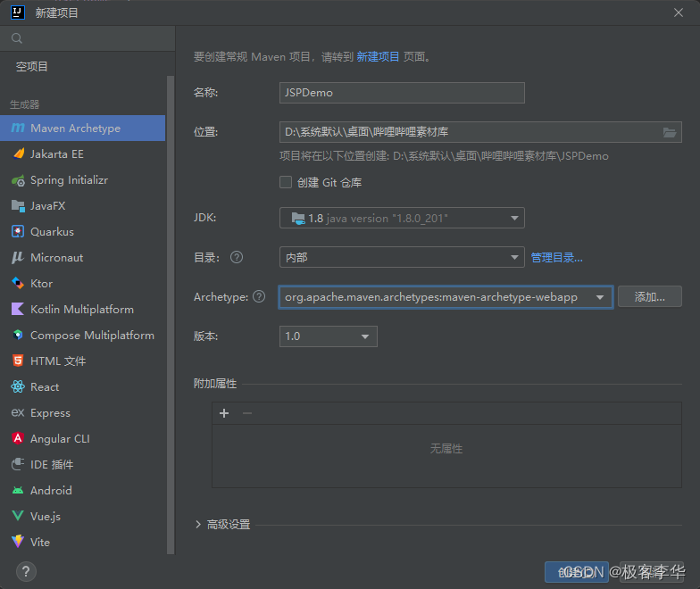The image size is (700, 589).
Task: Pick the Android generator icon
Action: tap(18, 491)
